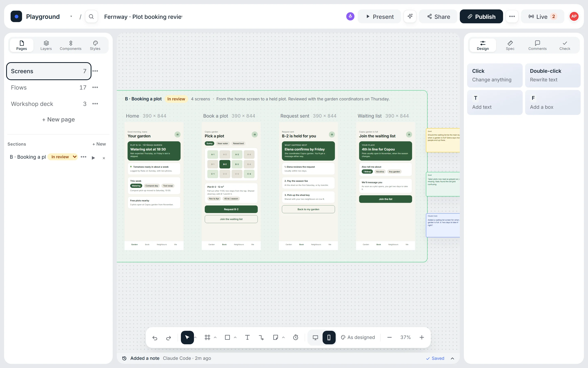The width and height of the screenshot is (588, 368).
Task: Start the Present mode
Action: [379, 17]
